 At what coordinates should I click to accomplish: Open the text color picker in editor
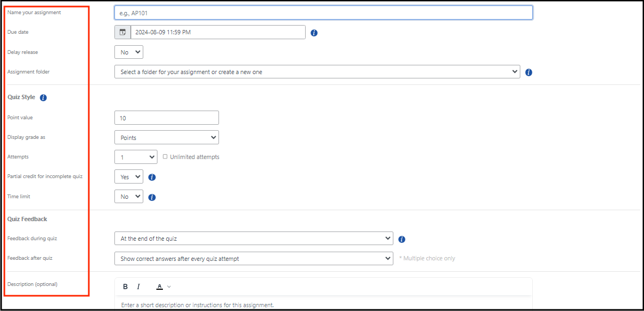(x=163, y=286)
